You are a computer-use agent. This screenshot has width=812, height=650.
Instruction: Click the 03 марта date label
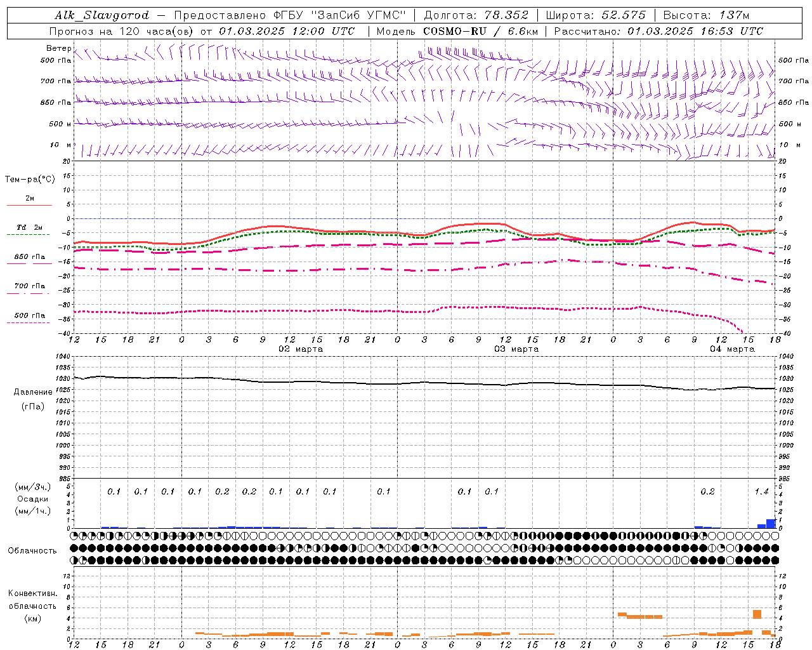click(x=516, y=349)
